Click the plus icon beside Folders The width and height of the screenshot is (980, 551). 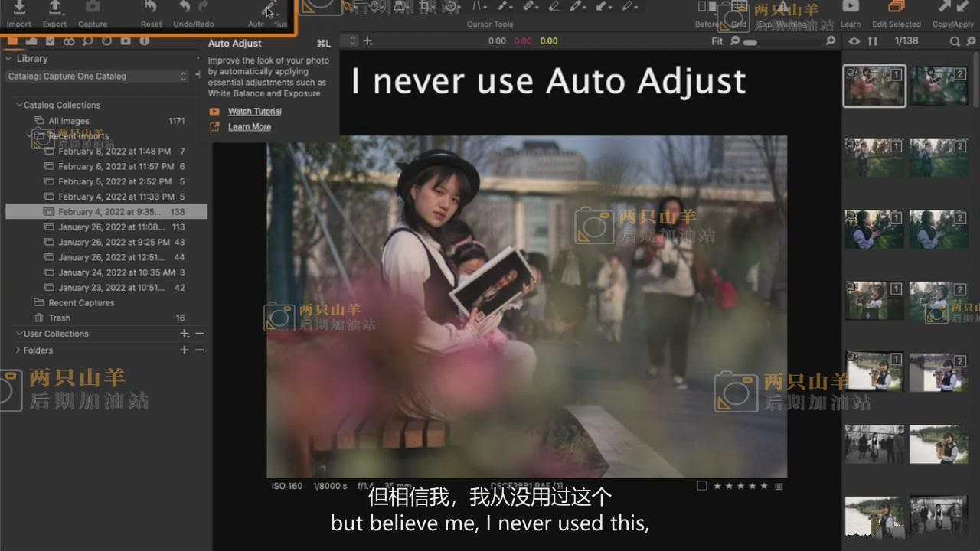point(184,350)
